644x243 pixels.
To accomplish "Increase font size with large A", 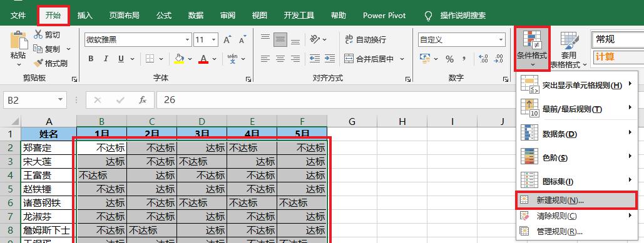I will pos(227,40).
